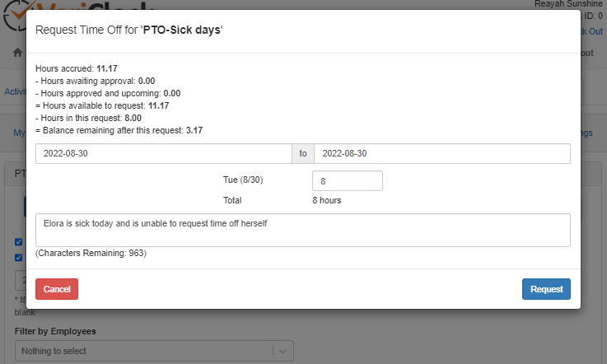Click the 'Hours awaiting approval: 0.00' line

point(96,81)
